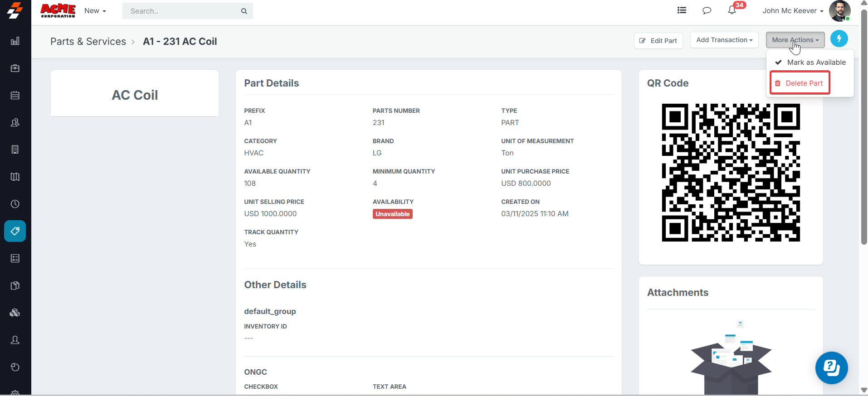Open the chat messages bubble icon
The width and height of the screenshot is (868, 396).
707,10
